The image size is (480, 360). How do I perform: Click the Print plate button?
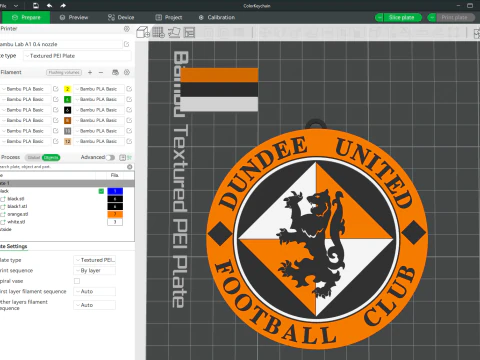coord(455,17)
